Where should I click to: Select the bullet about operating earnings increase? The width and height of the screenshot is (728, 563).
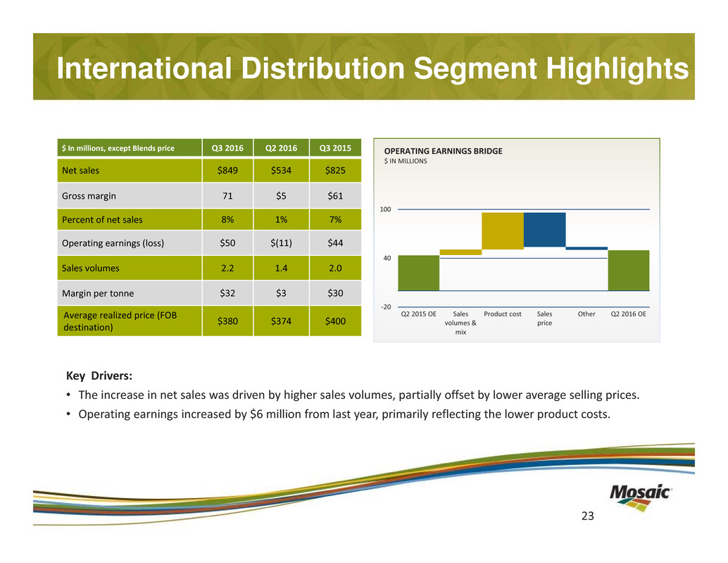click(341, 414)
